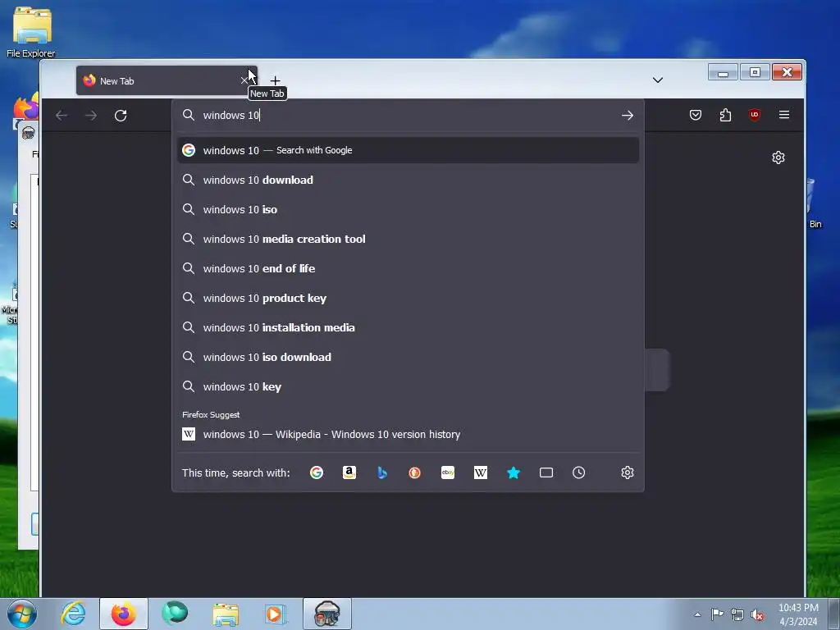Open the Save to Pocket icon
Image resolution: width=840 pixels, height=630 pixels.
click(x=696, y=115)
